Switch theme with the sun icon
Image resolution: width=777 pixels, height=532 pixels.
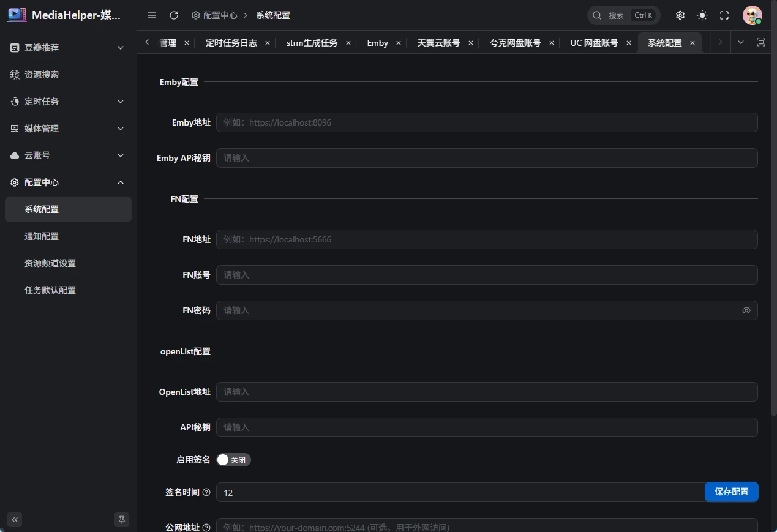(x=702, y=15)
